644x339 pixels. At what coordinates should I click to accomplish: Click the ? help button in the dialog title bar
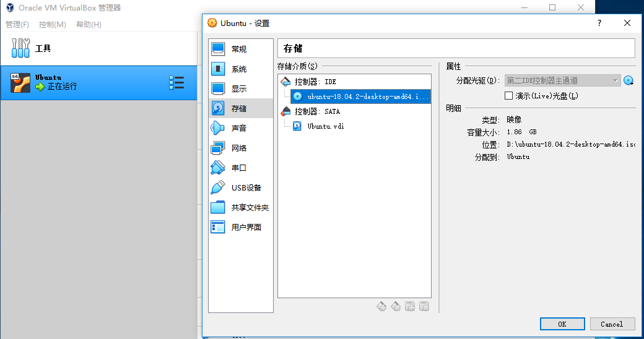click(599, 23)
